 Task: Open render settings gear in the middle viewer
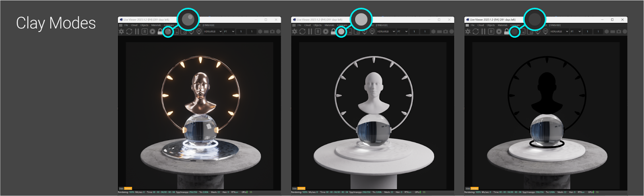326,31
